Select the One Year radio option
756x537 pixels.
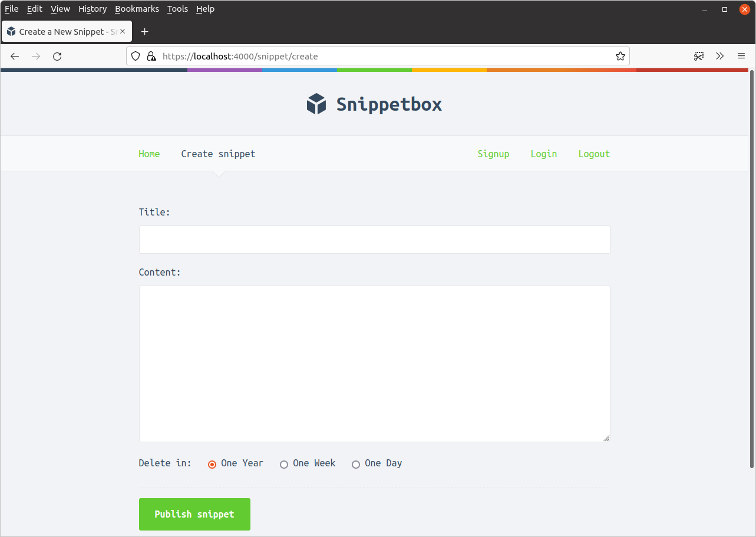click(212, 465)
